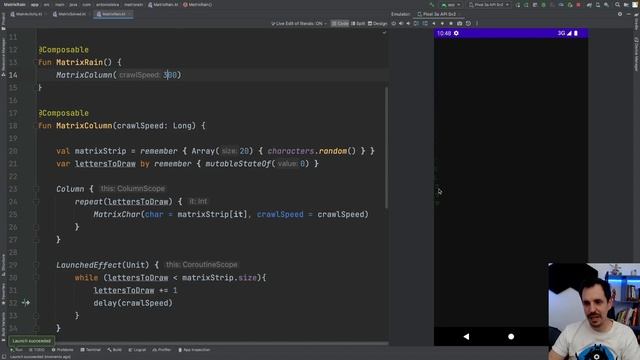640x360 pixels.
Task: Open the Terminal tool window
Action: 91,350
